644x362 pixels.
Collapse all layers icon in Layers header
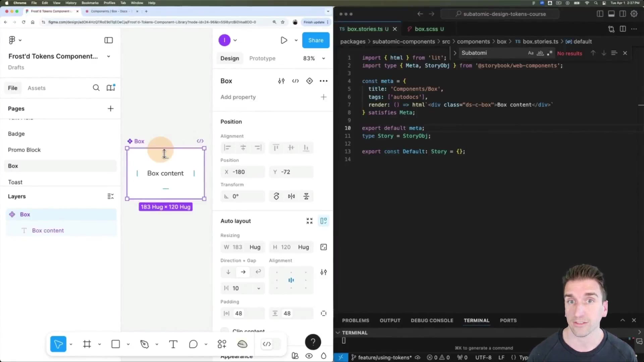[x=110, y=196]
